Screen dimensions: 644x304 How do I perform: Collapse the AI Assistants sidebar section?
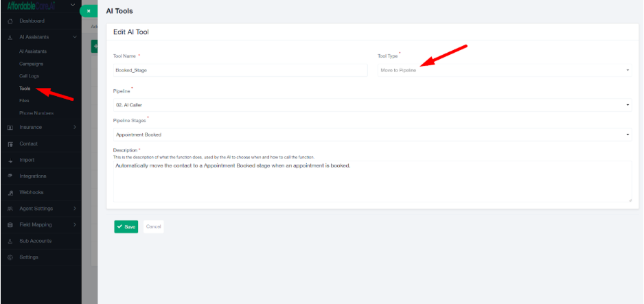click(74, 37)
